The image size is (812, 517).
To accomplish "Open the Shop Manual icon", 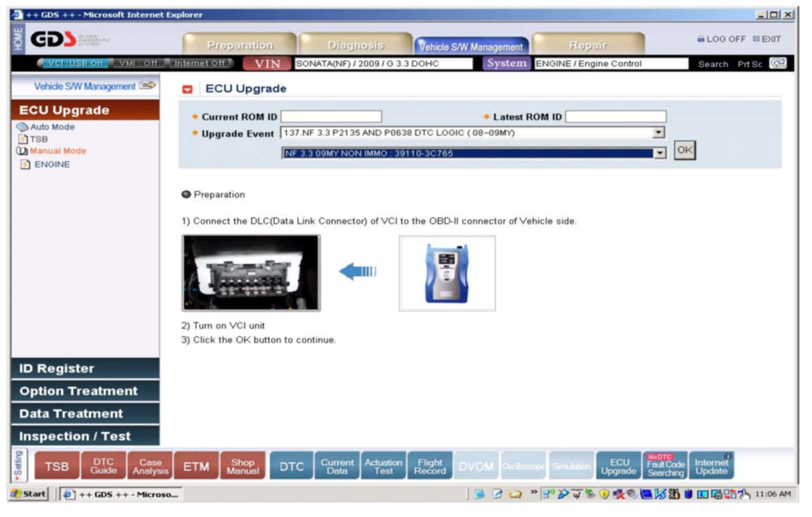I will click(x=243, y=466).
